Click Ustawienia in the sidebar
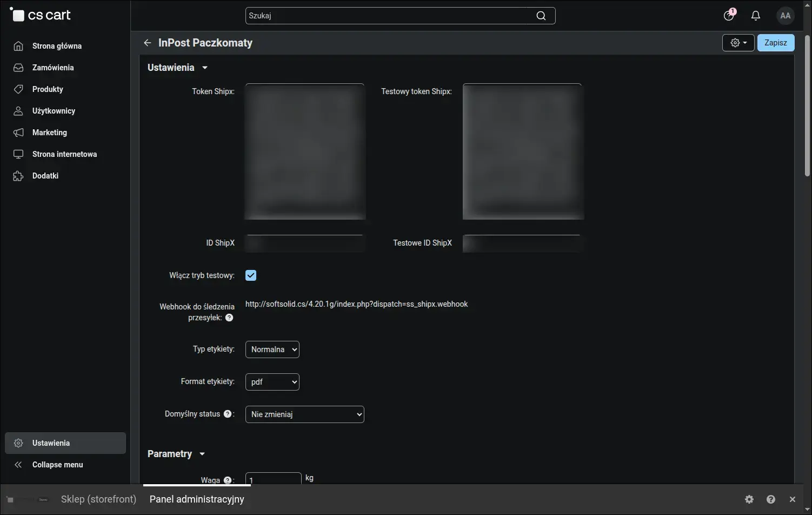Screen dimensions: 812x515 [65, 443]
